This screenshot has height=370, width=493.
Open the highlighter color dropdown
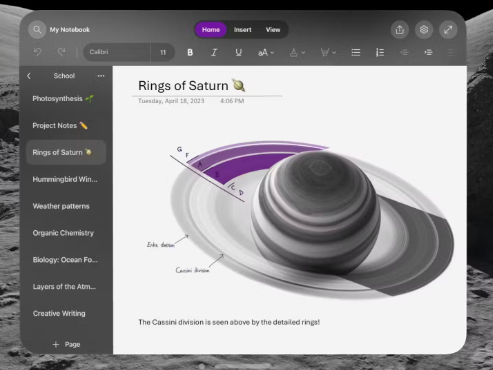[x=328, y=52]
